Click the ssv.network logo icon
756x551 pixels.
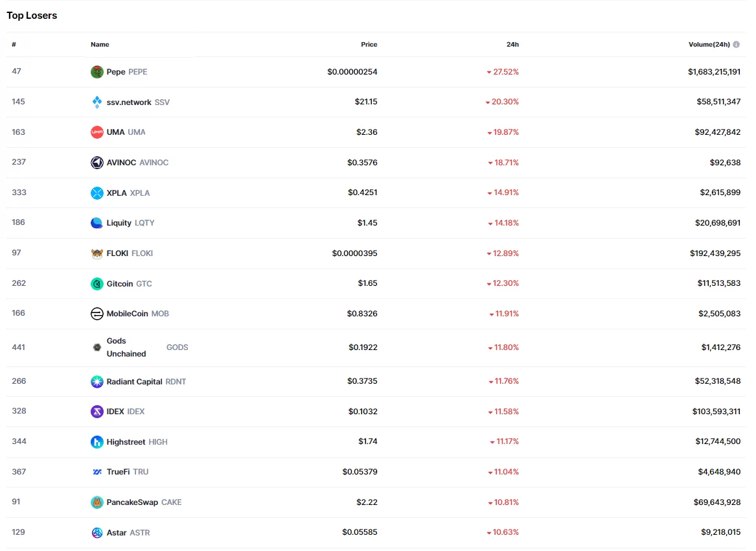tap(97, 102)
